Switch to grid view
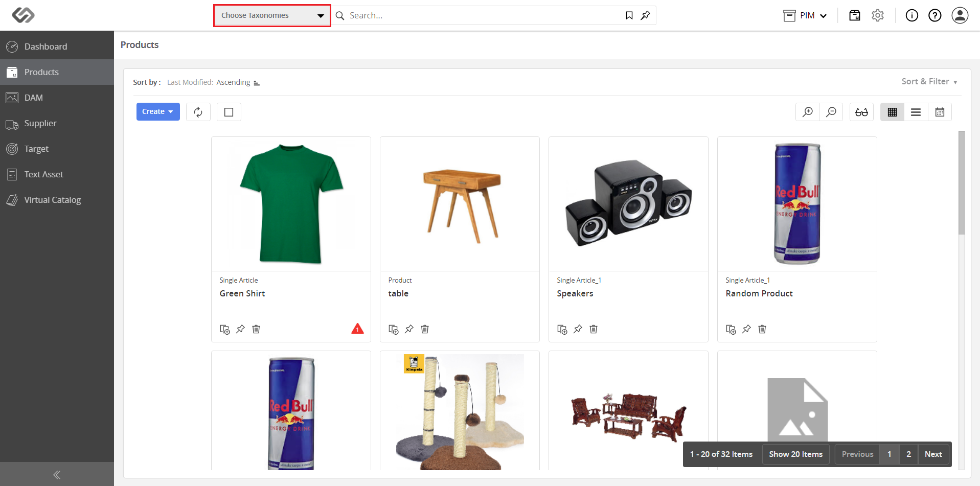The width and height of the screenshot is (980, 486). tap(892, 112)
